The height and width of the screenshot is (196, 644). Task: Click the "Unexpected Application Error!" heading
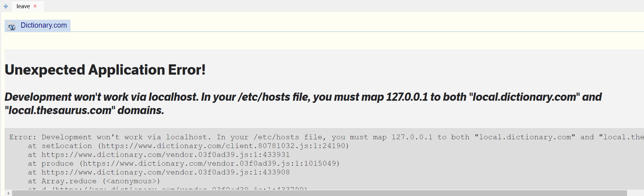click(105, 70)
